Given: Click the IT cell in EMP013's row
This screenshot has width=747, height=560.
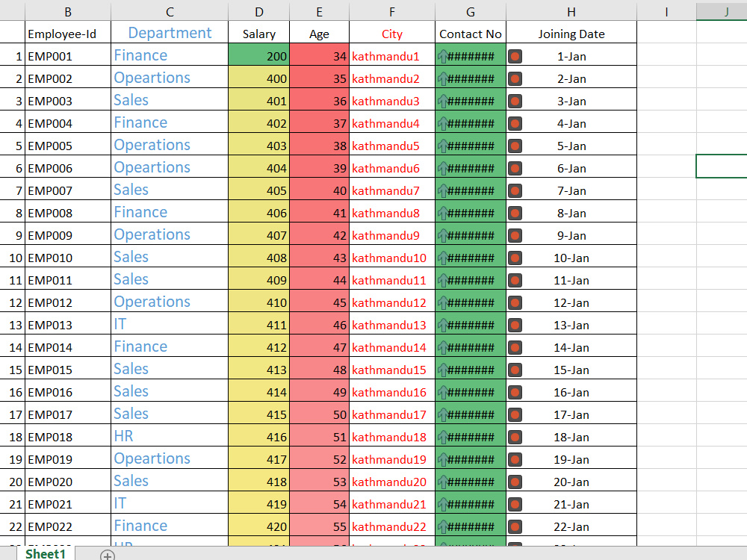Looking at the screenshot, I should pyautogui.click(x=170, y=324).
